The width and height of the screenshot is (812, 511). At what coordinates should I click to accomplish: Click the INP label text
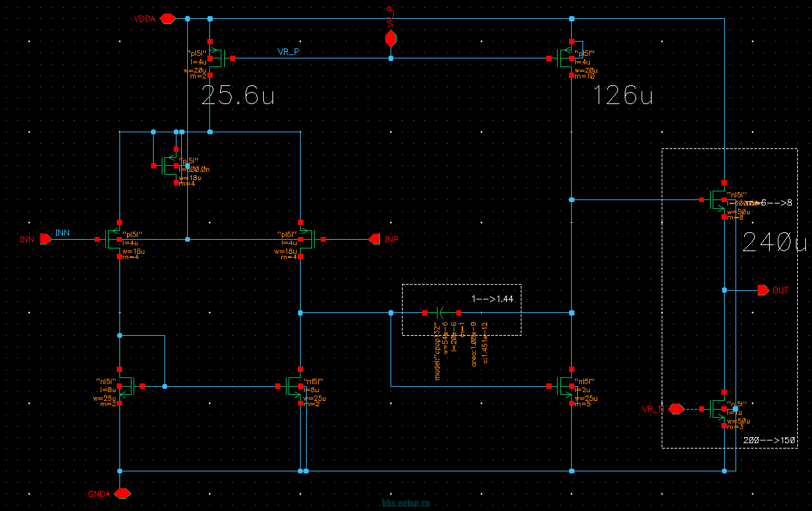(x=392, y=239)
